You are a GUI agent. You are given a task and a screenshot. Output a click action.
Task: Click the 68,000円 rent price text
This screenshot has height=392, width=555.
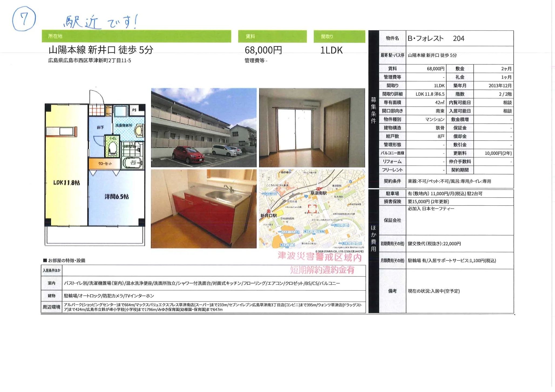click(263, 50)
